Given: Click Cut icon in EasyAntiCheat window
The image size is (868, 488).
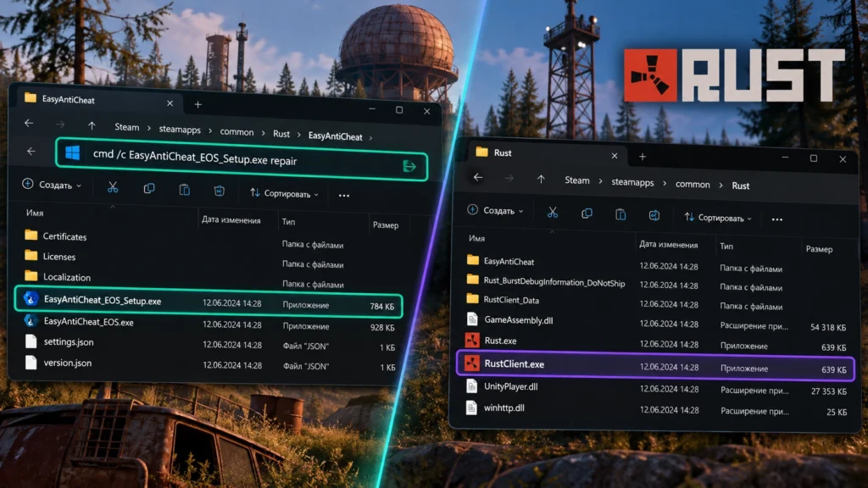Looking at the screenshot, I should 113,187.
